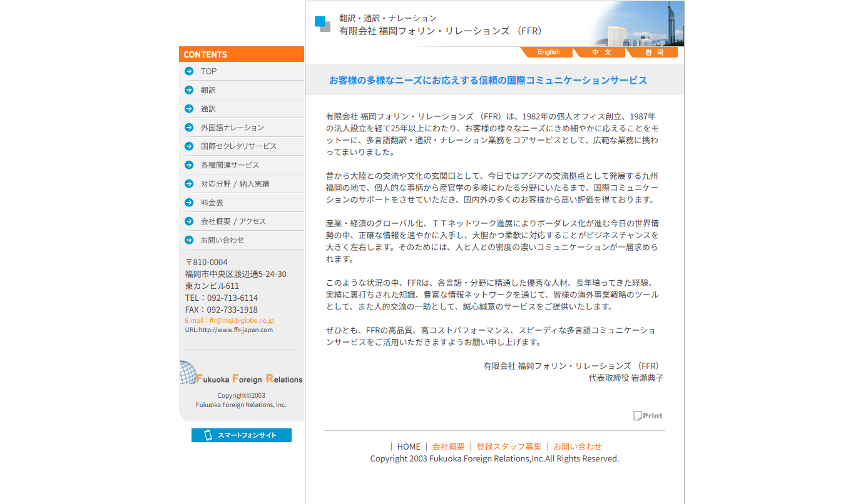Open the 通訳 menu item
The width and height of the screenshot is (863, 504).
click(x=242, y=109)
